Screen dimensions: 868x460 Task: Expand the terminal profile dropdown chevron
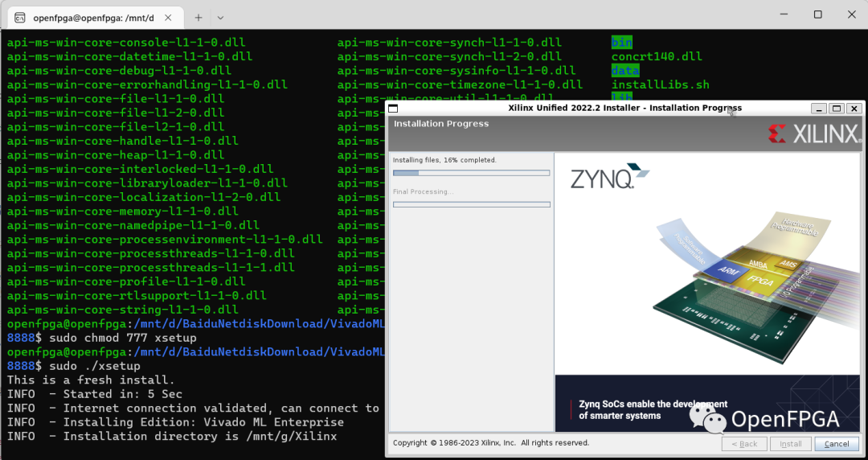pyautogui.click(x=220, y=18)
